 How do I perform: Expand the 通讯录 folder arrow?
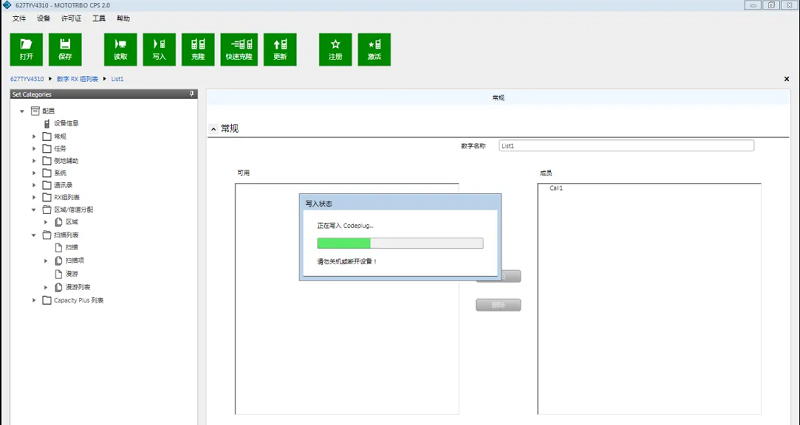point(34,186)
